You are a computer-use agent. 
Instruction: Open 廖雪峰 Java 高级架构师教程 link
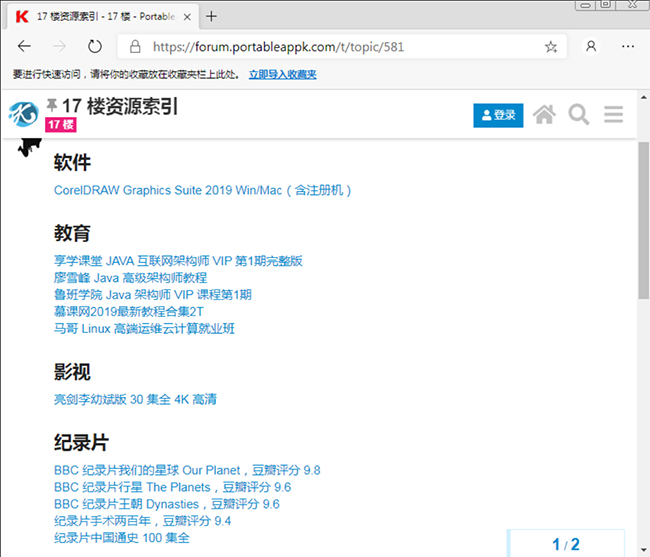point(131,278)
